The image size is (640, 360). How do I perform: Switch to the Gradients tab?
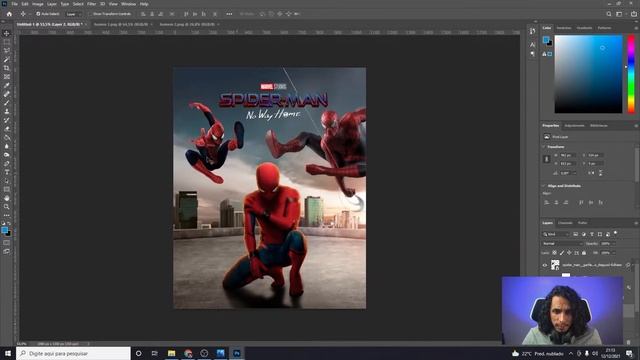[584, 28]
